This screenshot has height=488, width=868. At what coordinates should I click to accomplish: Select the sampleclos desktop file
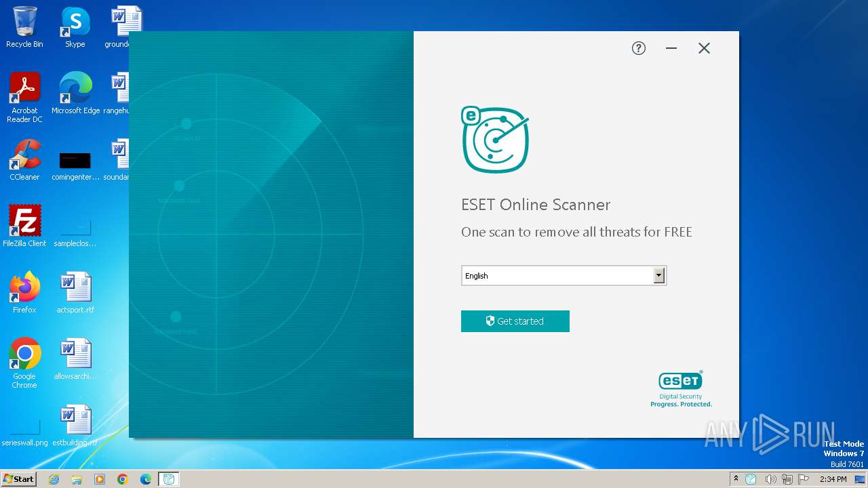click(x=75, y=231)
